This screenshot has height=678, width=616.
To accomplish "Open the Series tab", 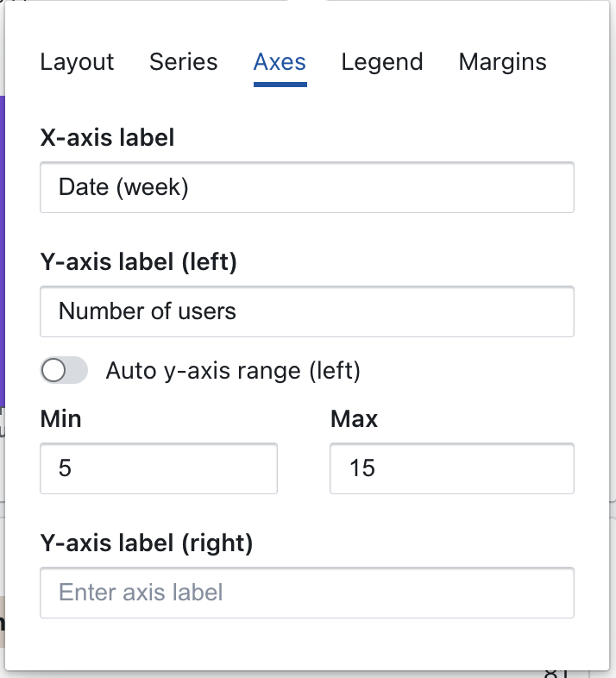I will [184, 62].
